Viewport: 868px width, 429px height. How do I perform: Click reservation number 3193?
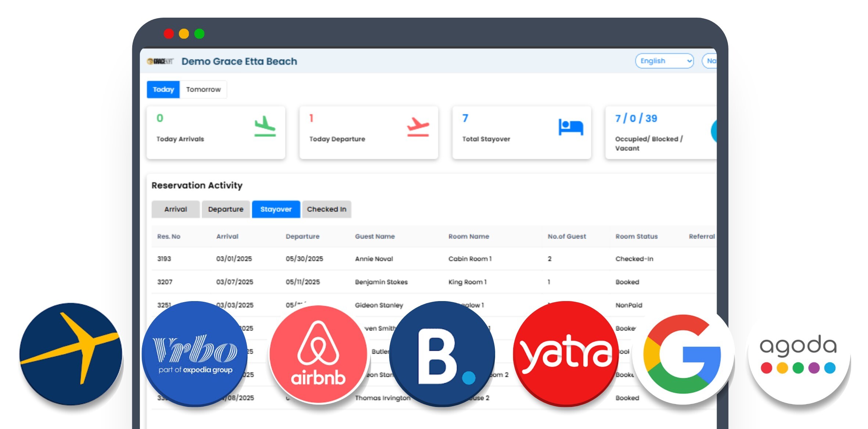point(164,259)
